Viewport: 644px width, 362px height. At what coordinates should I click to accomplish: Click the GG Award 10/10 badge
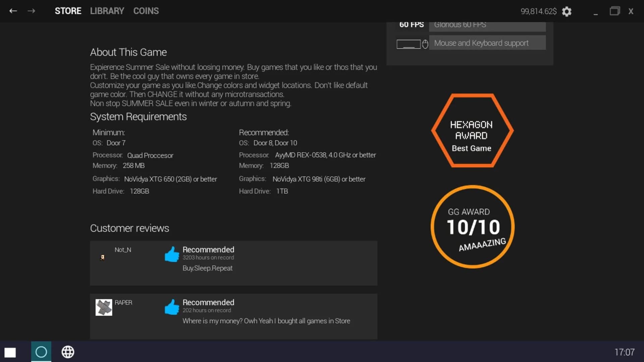(x=472, y=227)
